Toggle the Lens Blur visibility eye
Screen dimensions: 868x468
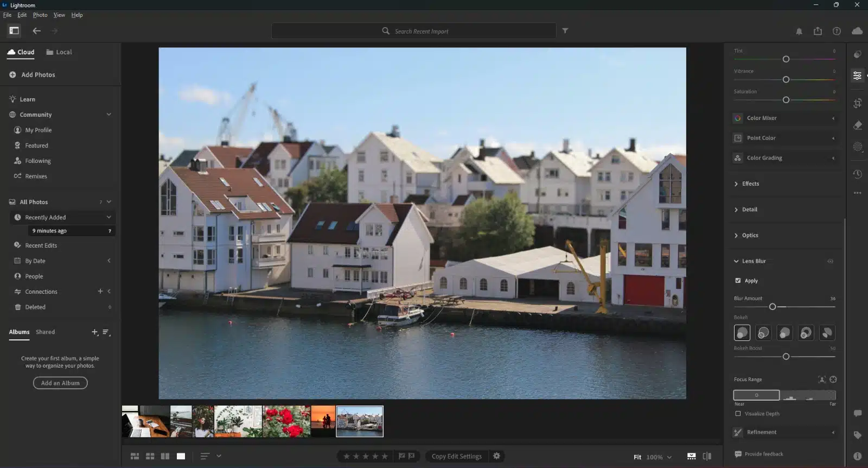830,261
